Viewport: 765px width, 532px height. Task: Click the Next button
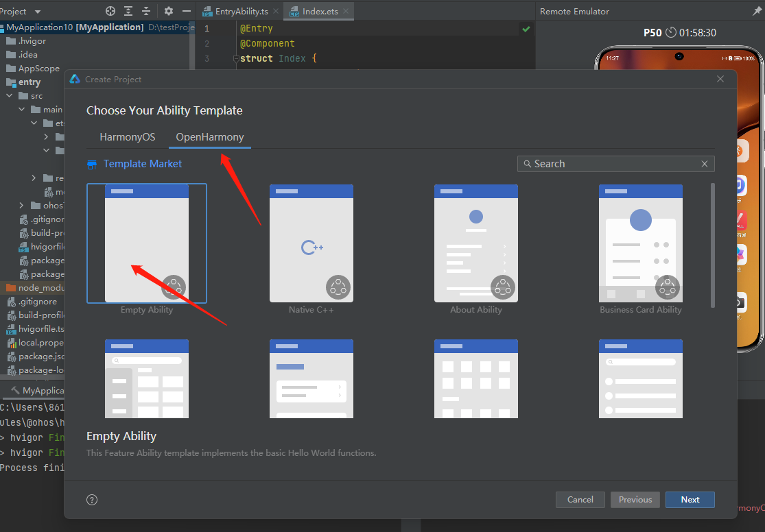pyautogui.click(x=690, y=499)
